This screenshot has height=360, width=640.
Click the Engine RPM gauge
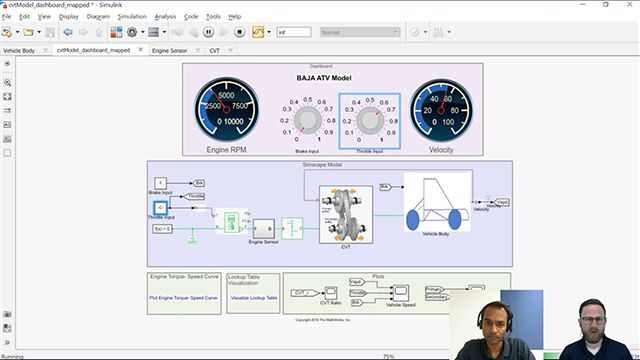[227, 109]
